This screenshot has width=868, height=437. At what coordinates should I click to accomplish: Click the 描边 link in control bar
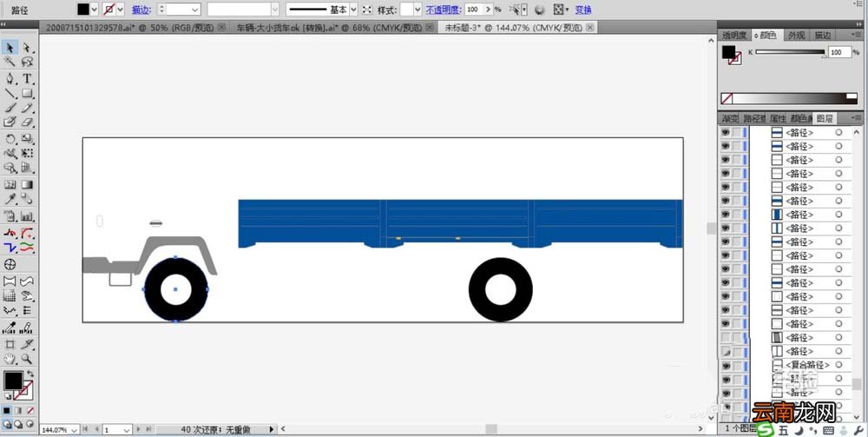[x=141, y=10]
